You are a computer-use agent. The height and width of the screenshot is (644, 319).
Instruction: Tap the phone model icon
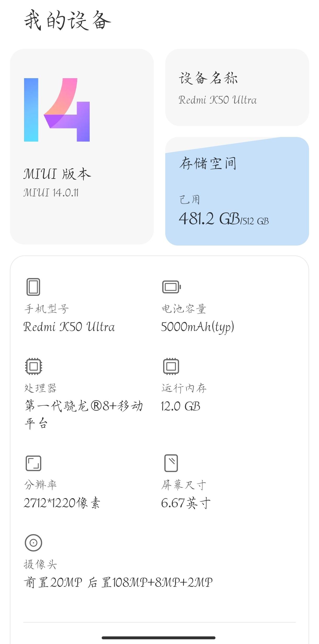(33, 287)
